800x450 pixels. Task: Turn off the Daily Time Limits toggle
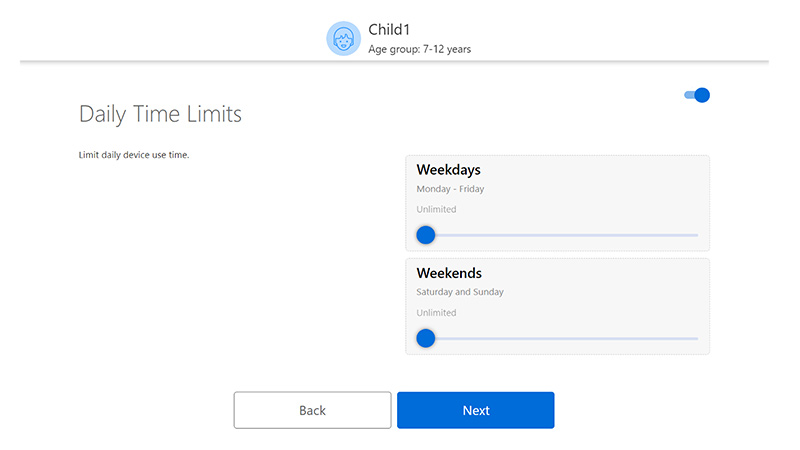click(x=697, y=95)
